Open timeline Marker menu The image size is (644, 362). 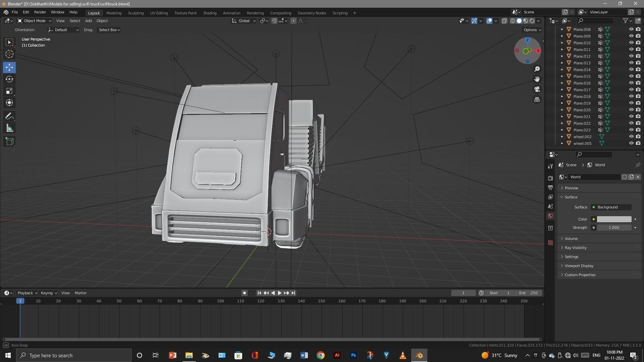click(80, 293)
